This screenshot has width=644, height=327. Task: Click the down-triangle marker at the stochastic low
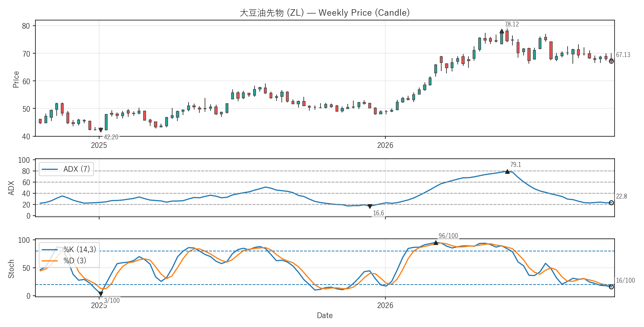(101, 294)
